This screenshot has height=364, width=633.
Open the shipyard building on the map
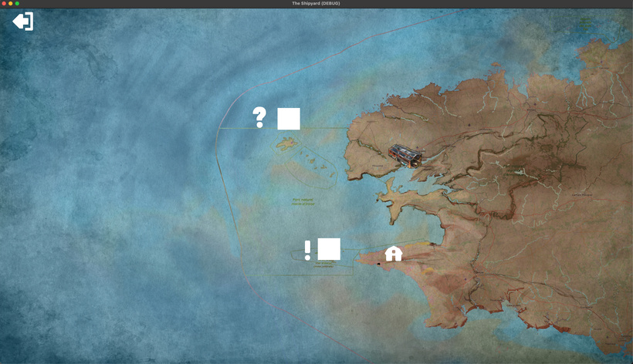pyautogui.click(x=405, y=155)
